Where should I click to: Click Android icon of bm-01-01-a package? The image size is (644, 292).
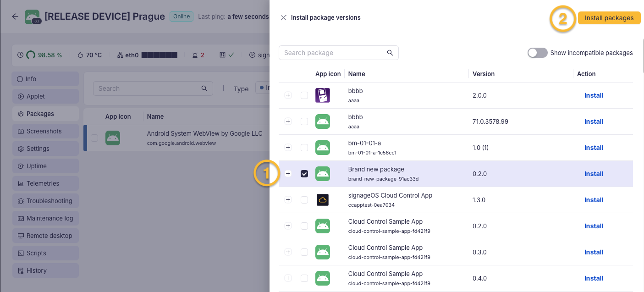coord(323,148)
